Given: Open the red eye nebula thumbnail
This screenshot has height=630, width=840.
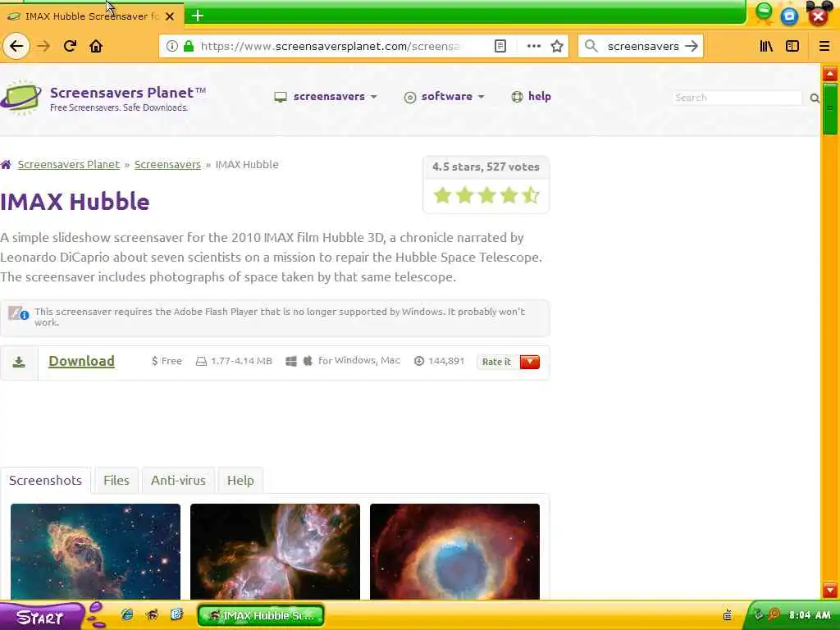Looking at the screenshot, I should (454, 551).
